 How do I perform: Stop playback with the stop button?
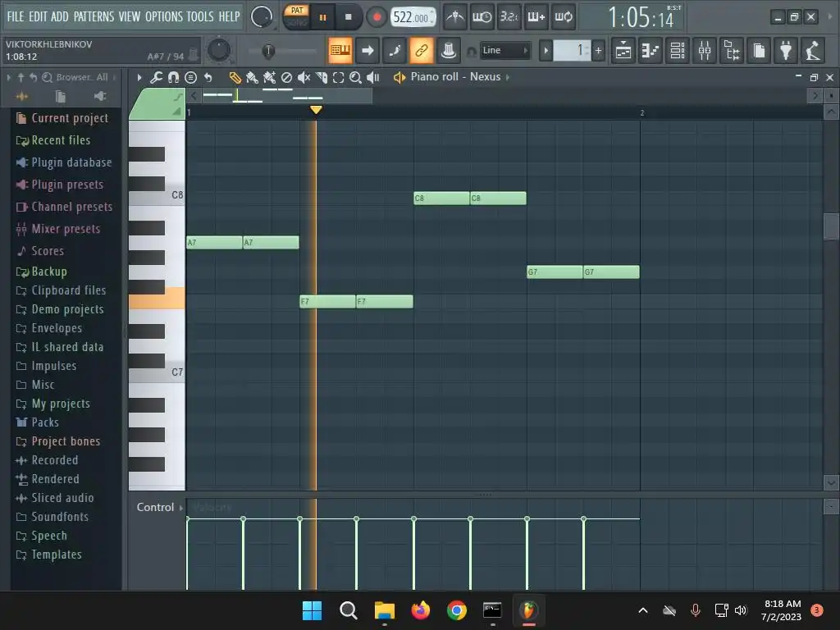[348, 17]
